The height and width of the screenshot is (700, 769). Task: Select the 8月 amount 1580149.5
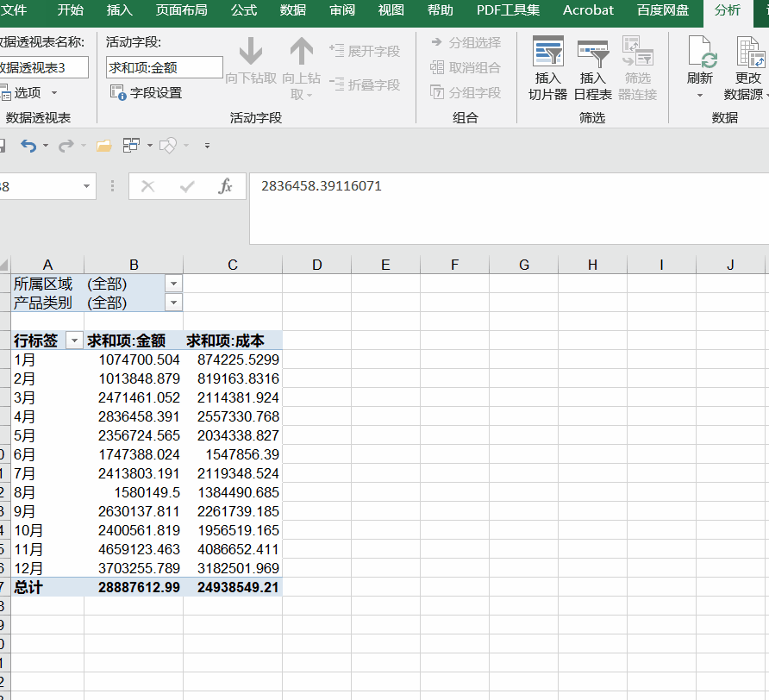(x=134, y=492)
